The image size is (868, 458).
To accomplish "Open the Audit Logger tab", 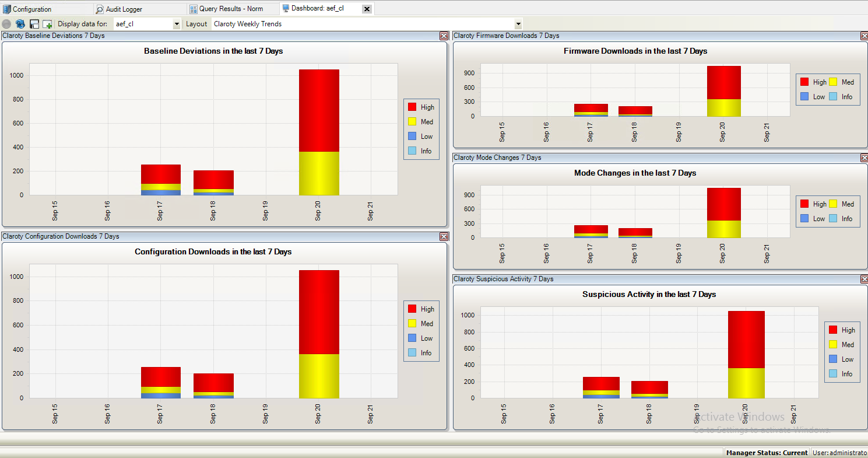I will pyautogui.click(x=124, y=9).
